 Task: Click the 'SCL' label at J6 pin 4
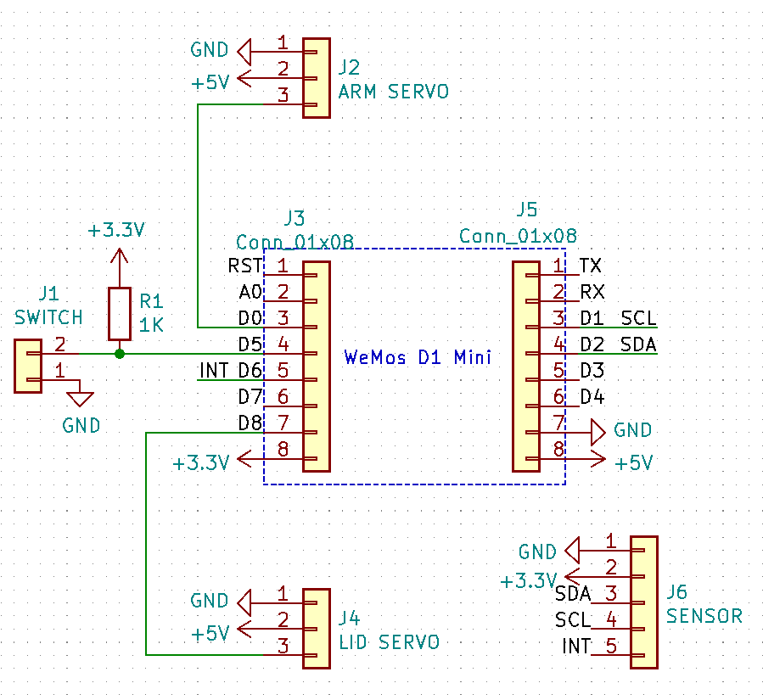573,619
